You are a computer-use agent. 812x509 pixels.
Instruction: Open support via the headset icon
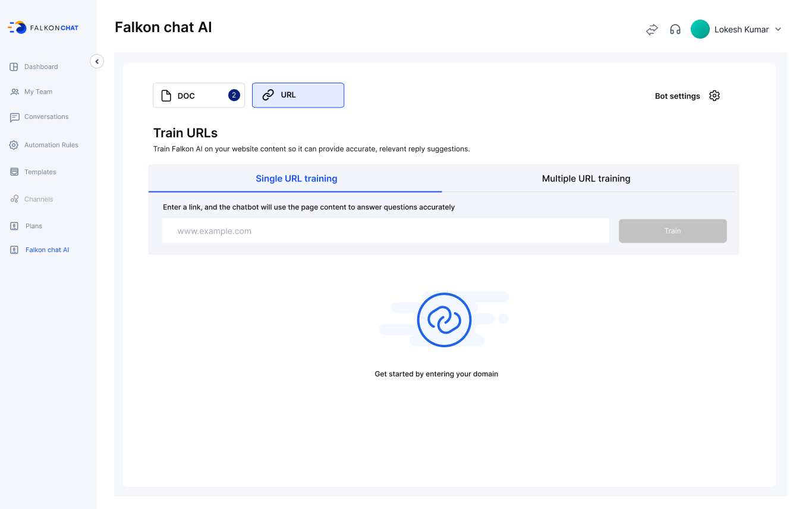pyautogui.click(x=675, y=29)
